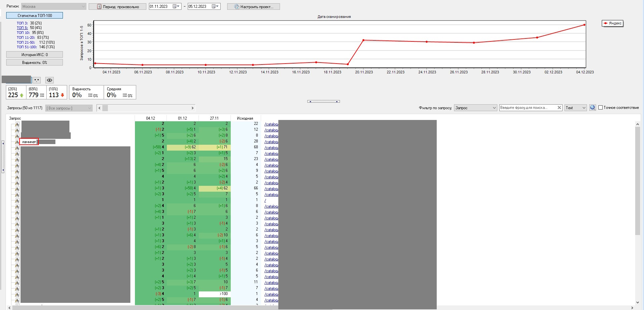Open the Регион dropdown showing Москва
Image resolution: width=644 pixels, height=310 pixels.
click(x=53, y=7)
